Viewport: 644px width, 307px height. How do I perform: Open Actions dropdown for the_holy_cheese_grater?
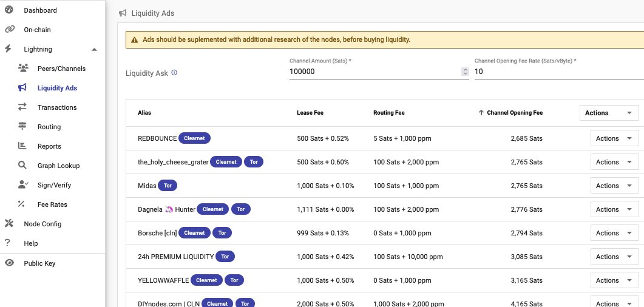coord(614,162)
